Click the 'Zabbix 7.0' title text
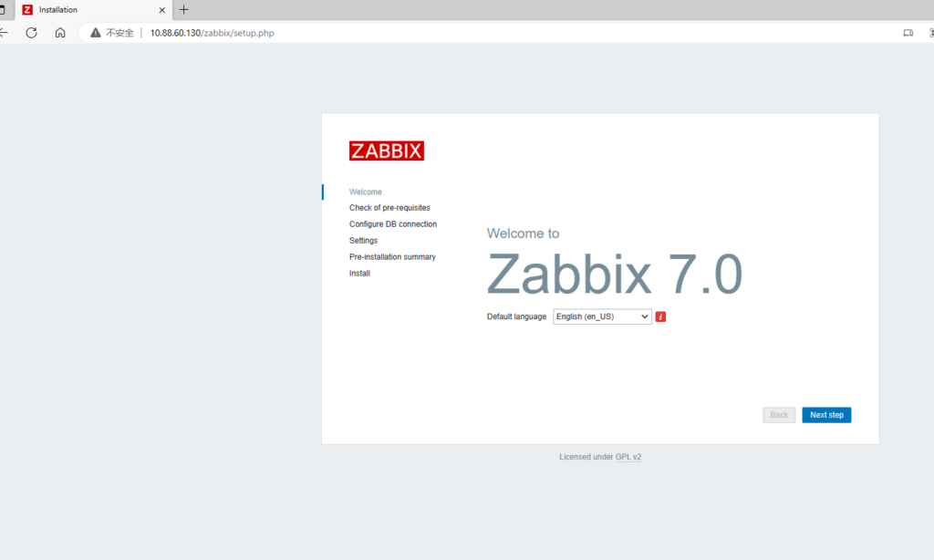Screen dimensions: 934x560 coord(615,274)
